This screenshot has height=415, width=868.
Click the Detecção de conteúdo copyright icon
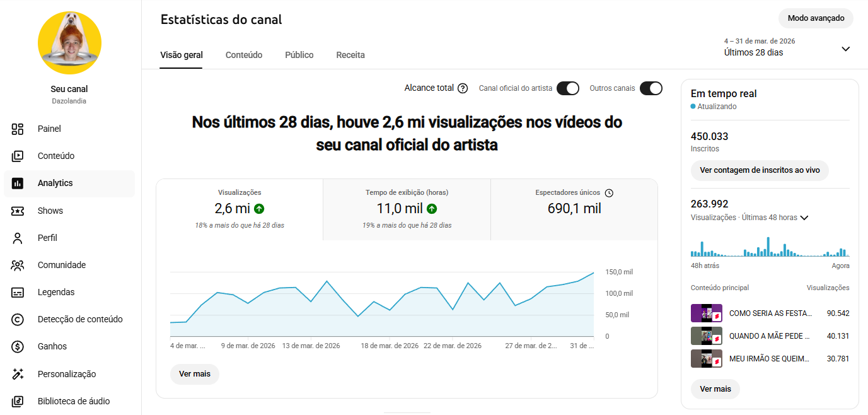pyautogui.click(x=18, y=319)
